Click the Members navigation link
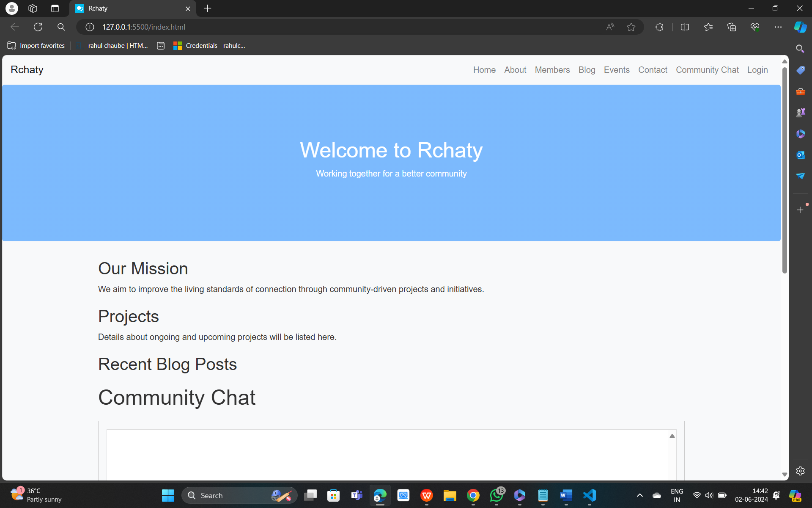The image size is (812, 508). pos(552,70)
